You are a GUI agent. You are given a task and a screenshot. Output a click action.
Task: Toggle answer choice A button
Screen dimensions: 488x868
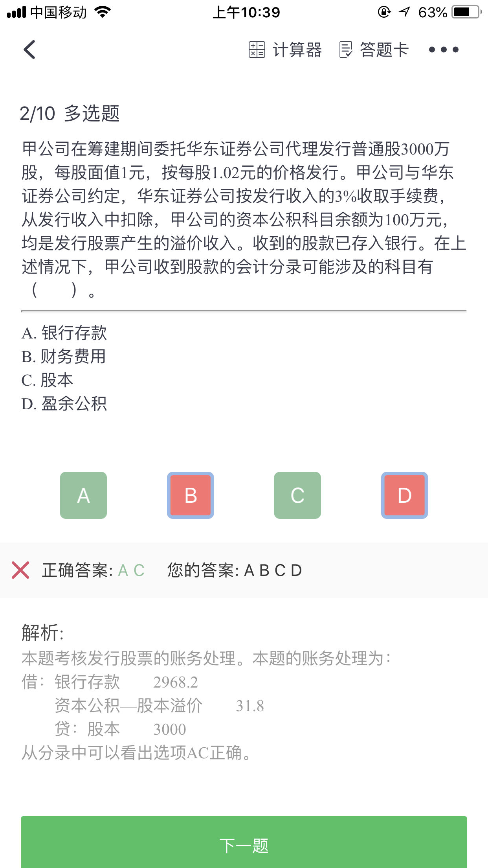[83, 495]
